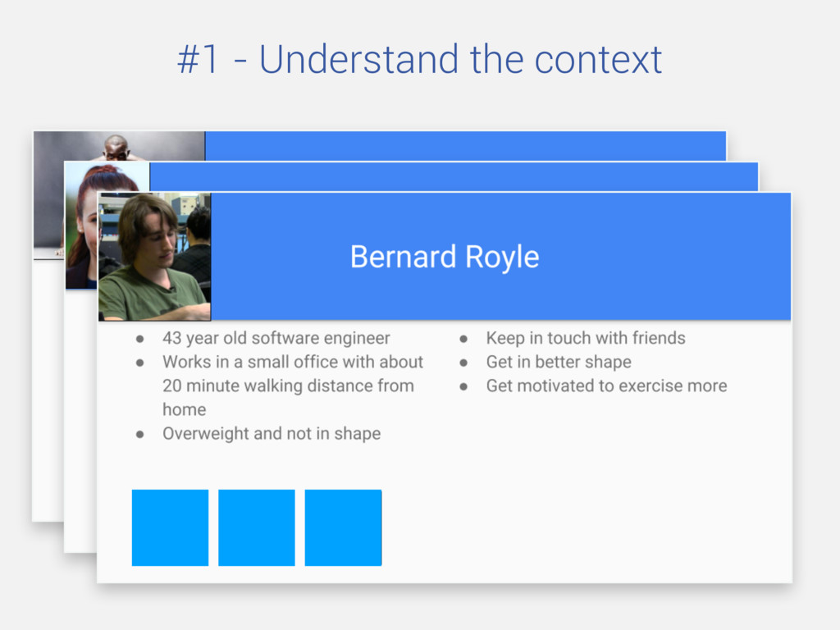Click Bernard Royle's profile photo

tap(155, 257)
